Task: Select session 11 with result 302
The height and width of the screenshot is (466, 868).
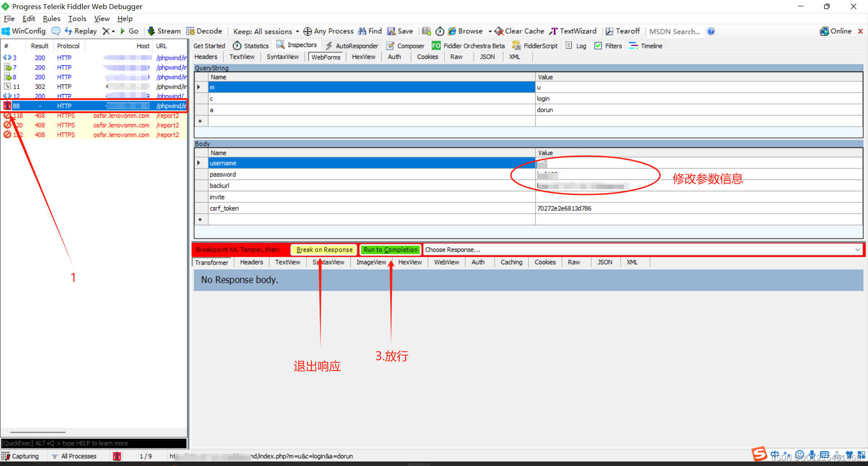Action: coord(94,86)
